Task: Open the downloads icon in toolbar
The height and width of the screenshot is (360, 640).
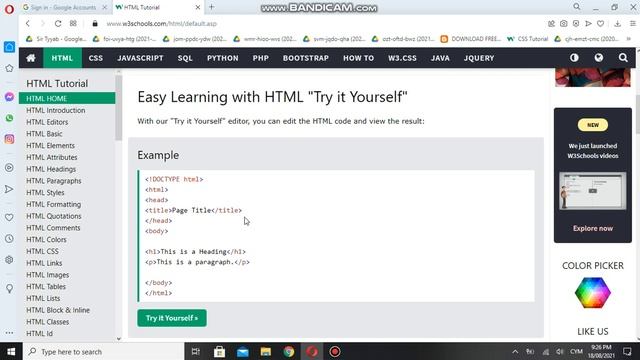Action: (618, 24)
